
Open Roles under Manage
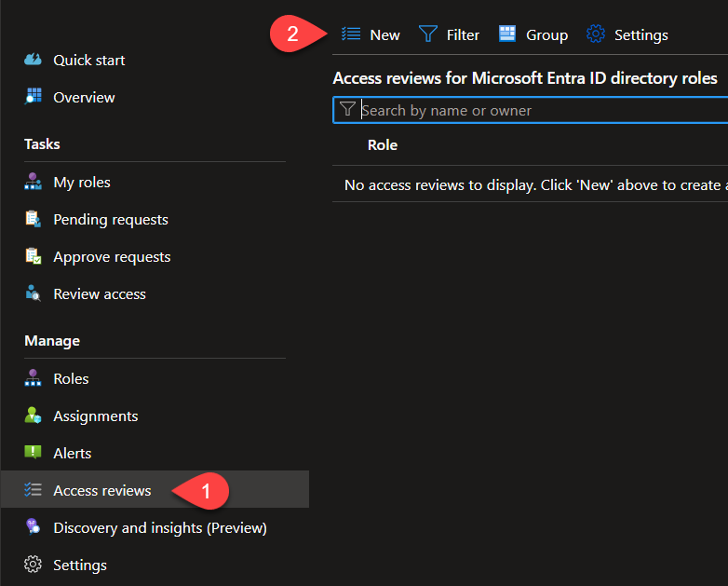coord(71,379)
